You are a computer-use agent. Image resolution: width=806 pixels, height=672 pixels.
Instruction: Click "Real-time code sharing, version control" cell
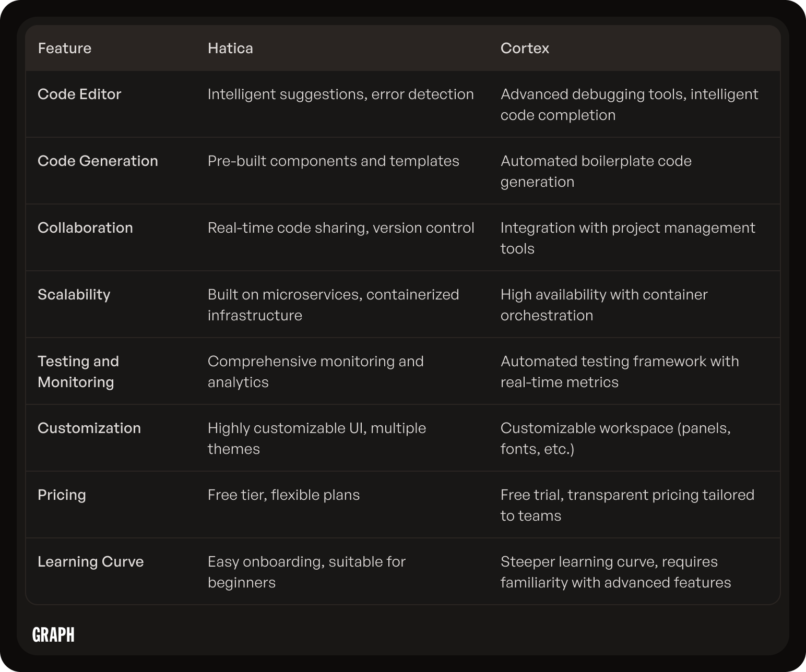(x=341, y=228)
